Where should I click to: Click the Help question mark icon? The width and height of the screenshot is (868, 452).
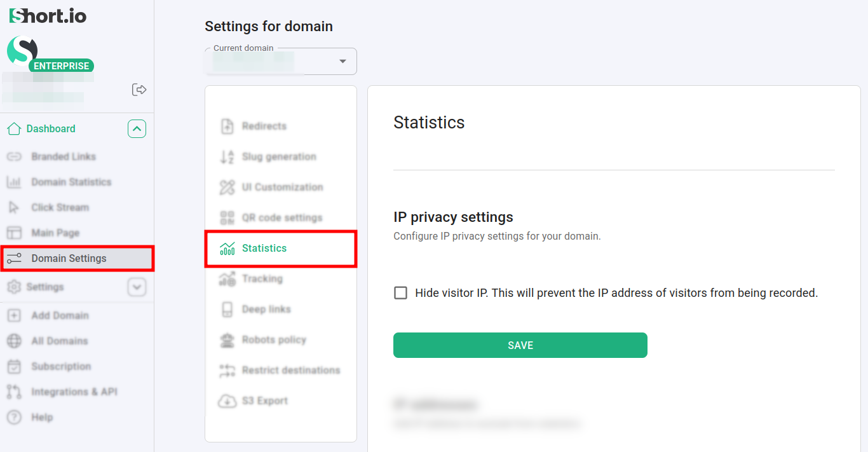pos(14,418)
